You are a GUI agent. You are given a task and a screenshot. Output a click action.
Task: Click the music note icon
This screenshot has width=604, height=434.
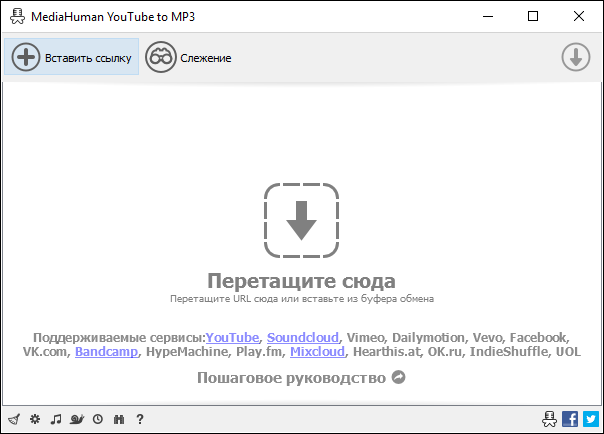[56, 419]
